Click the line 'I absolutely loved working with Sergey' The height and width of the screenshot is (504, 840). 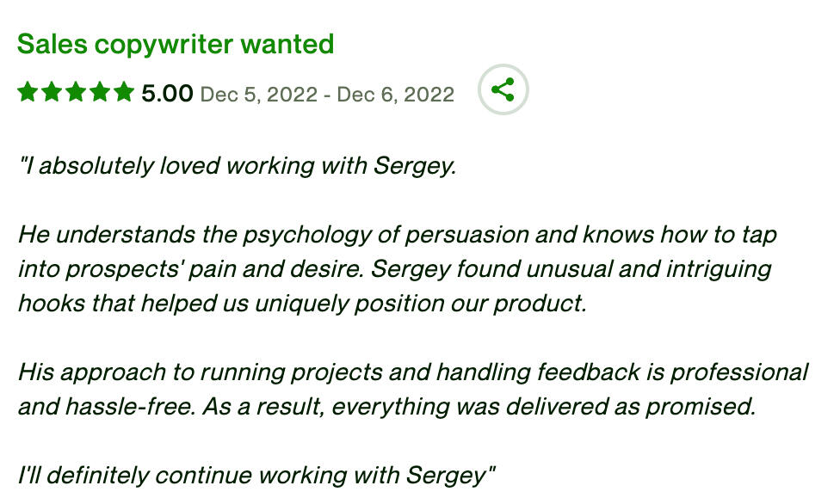click(238, 166)
